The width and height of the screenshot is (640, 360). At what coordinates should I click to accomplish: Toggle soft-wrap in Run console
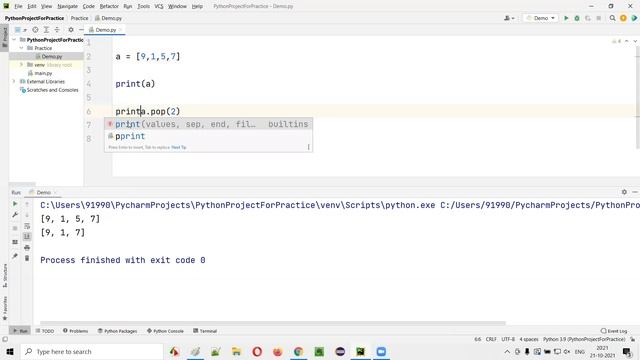(27, 226)
